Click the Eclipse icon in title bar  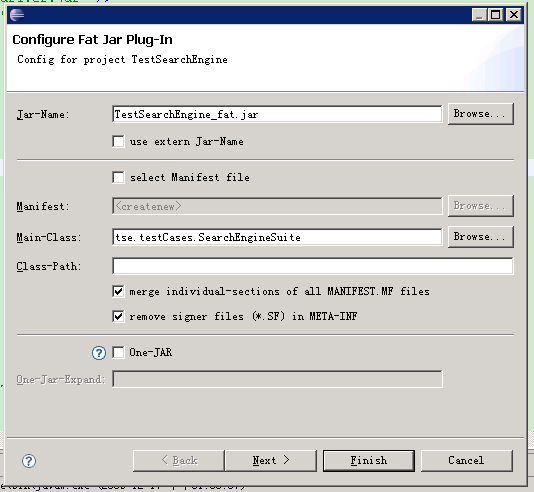pos(17,15)
